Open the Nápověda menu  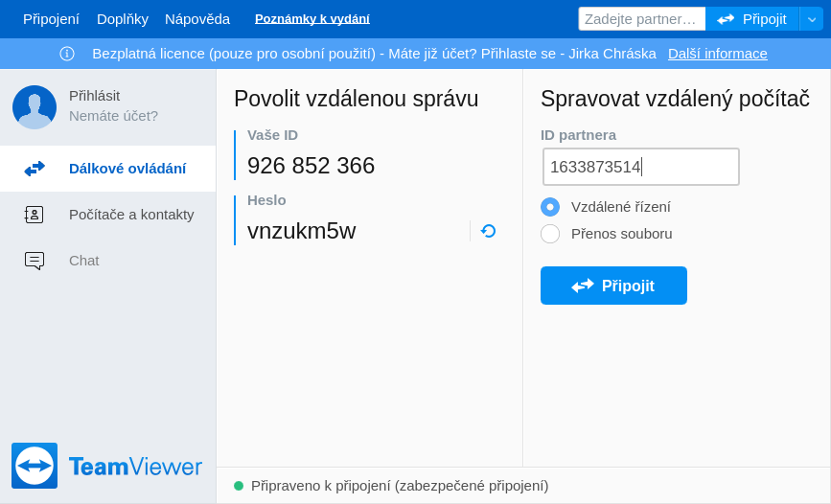(x=197, y=19)
